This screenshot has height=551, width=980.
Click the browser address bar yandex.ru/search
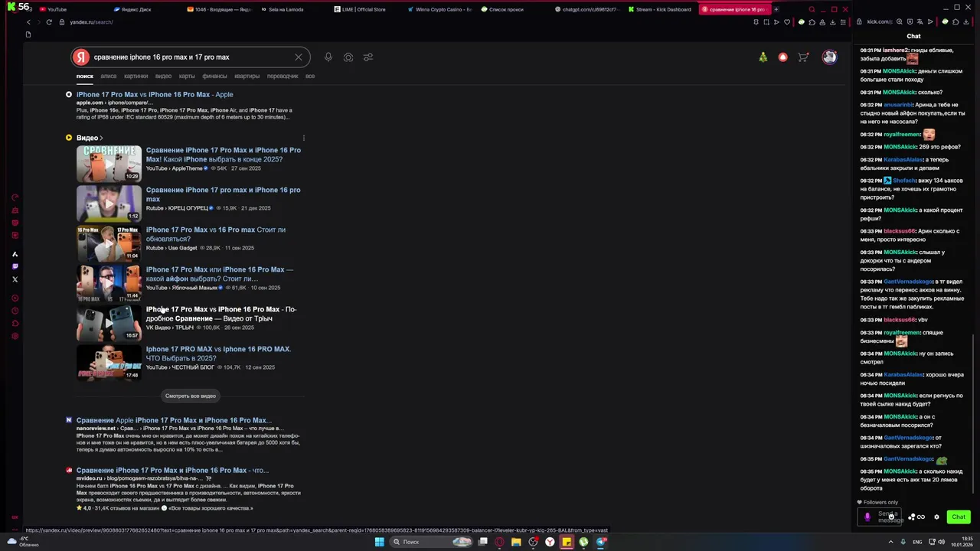pos(91,22)
